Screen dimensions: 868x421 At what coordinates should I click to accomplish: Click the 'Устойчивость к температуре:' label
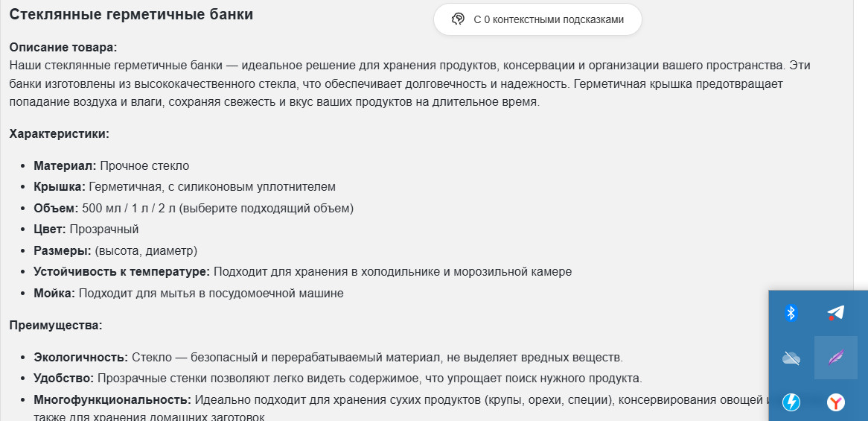pyautogui.click(x=121, y=272)
